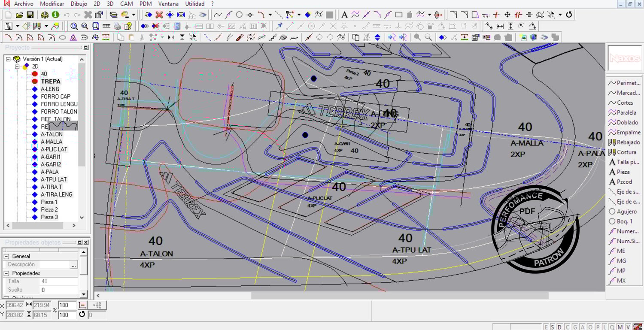This screenshot has width=644, height=330.
Task: Click the New document icon
Action: click(x=9, y=15)
